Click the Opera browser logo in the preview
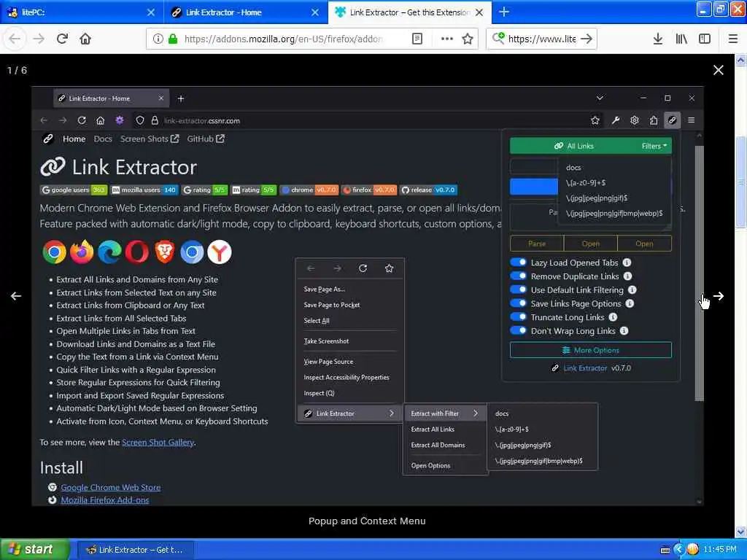Viewport: 747px width, 560px height. tap(137, 252)
